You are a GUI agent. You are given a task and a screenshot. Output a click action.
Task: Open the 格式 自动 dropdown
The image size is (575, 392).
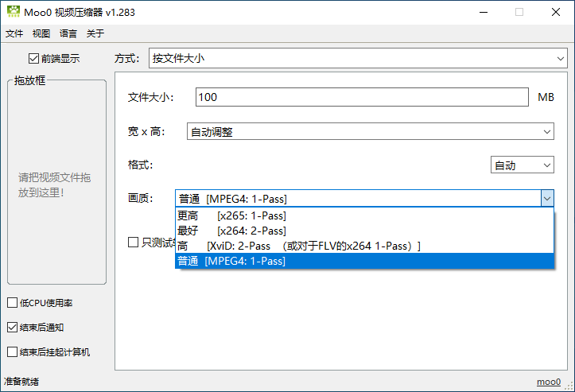[x=522, y=165]
